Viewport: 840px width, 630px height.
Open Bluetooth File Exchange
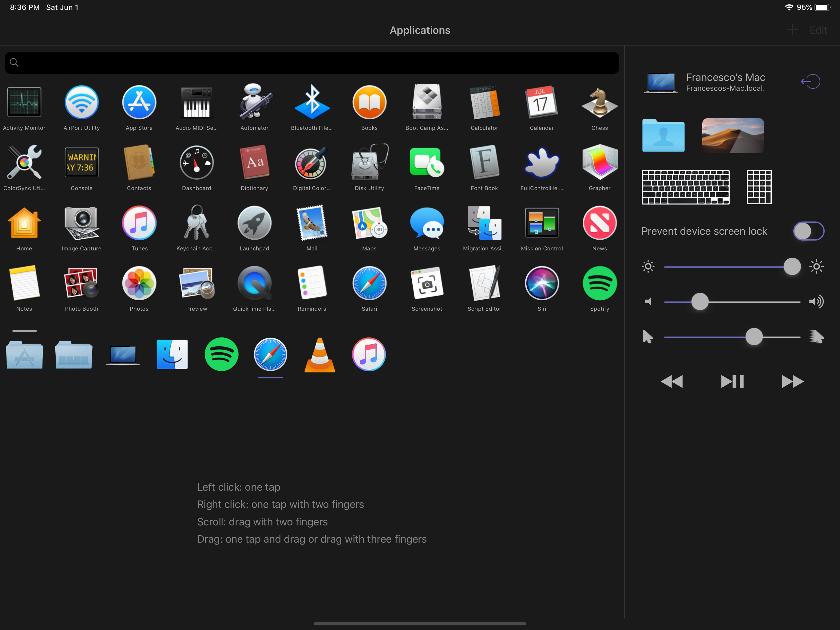[x=312, y=102]
